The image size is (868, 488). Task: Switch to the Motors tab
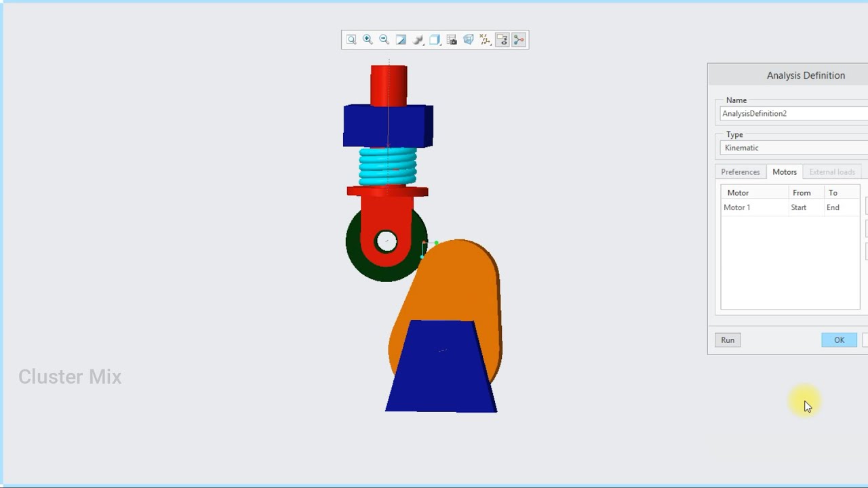point(785,172)
